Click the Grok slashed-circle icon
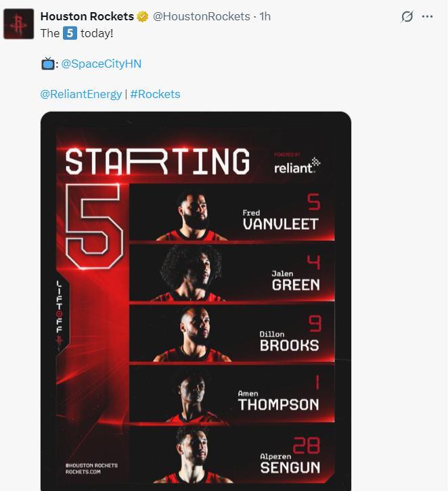448x491 pixels. (x=407, y=16)
